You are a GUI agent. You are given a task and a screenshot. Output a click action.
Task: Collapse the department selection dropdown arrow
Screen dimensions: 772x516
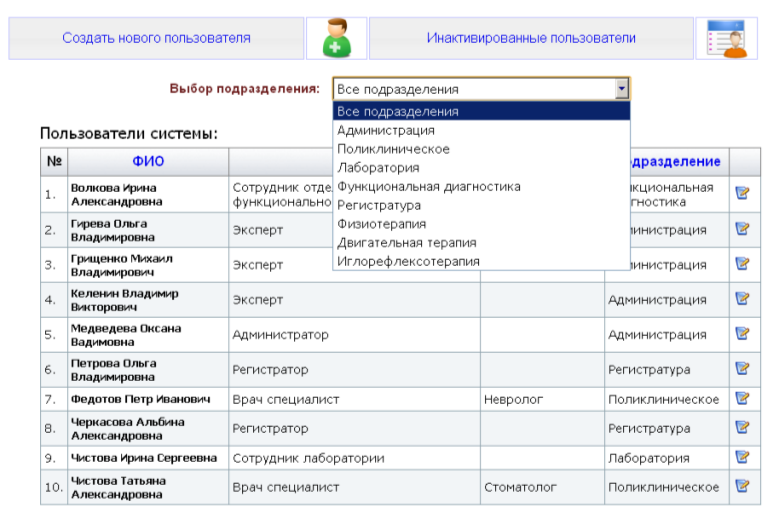click(622, 89)
